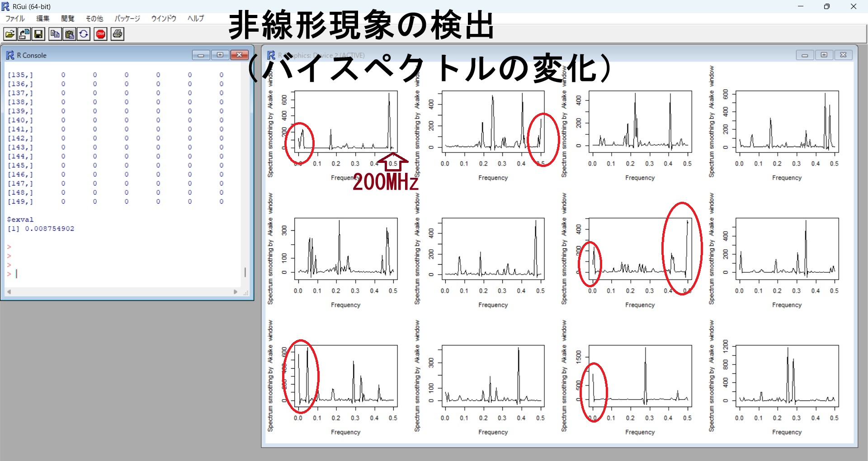Screen dimensions: 868x461
Task: Click the top-right spectrum plot
Action: (787, 121)
